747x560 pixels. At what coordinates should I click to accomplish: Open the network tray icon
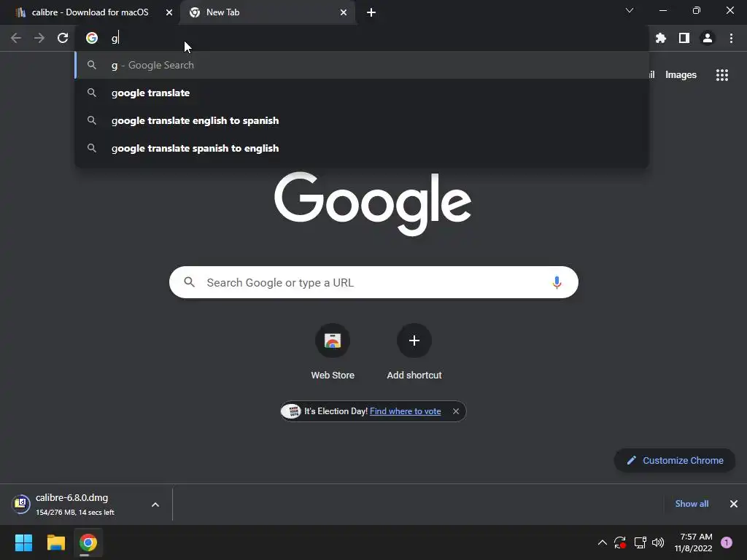pyautogui.click(x=640, y=542)
